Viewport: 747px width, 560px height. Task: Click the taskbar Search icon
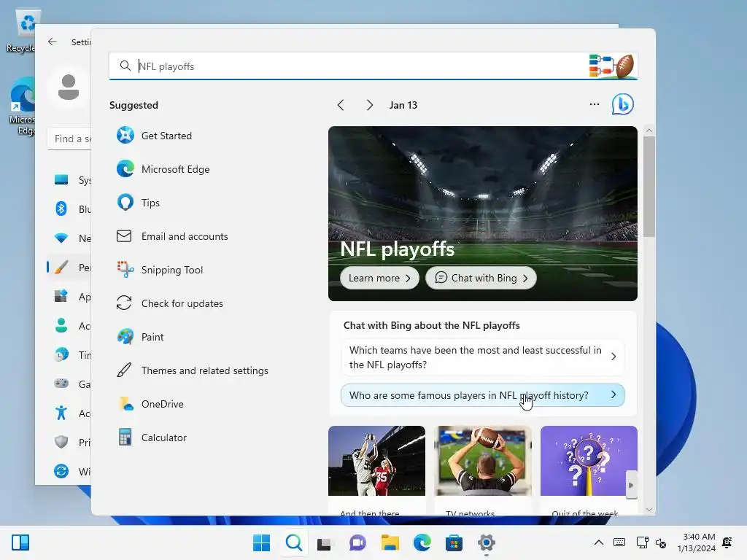point(293,542)
